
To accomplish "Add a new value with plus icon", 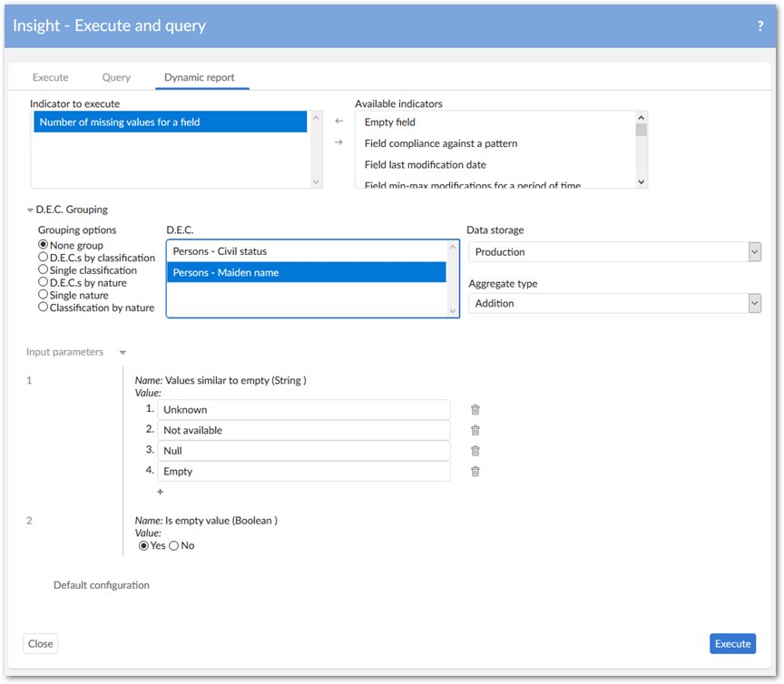I will (x=161, y=492).
